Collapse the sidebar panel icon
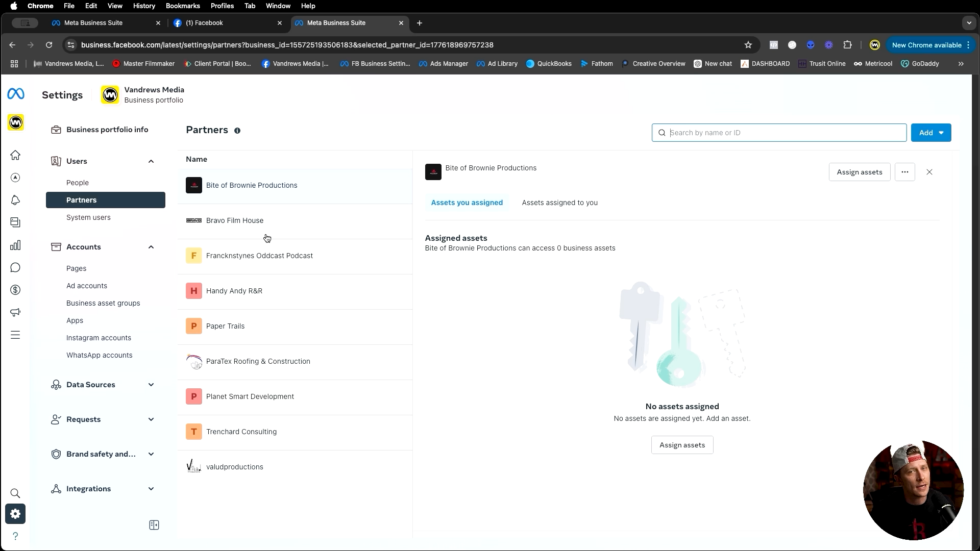Screen dimensions: 980x551 154,525
